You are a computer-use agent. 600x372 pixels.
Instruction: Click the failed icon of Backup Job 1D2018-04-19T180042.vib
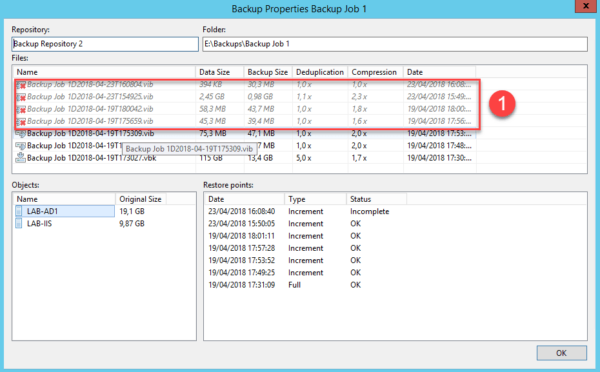click(21, 109)
